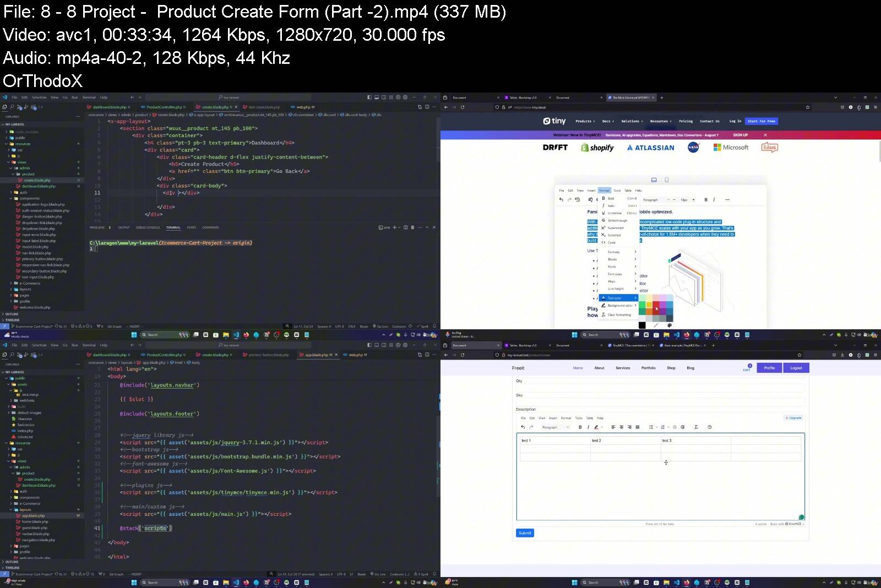Align text right in Description editor
Image resolution: width=881 pixels, height=588 pixels.
click(x=629, y=427)
